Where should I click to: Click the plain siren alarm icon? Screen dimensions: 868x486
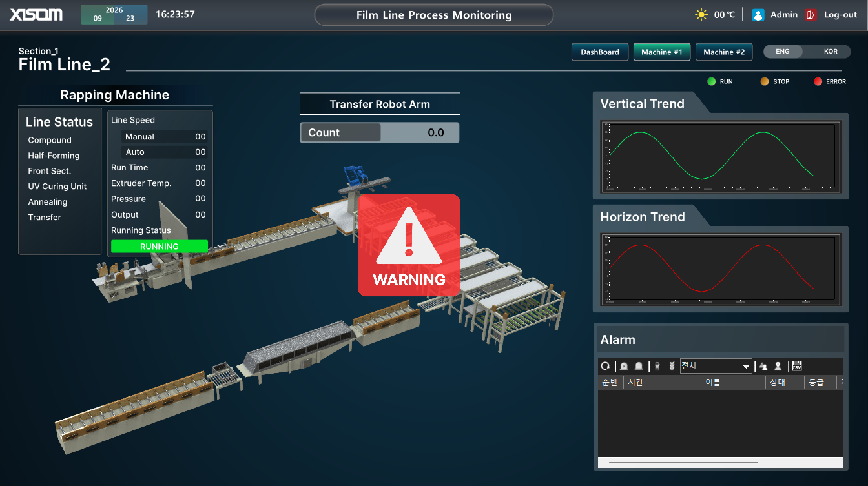tap(639, 366)
